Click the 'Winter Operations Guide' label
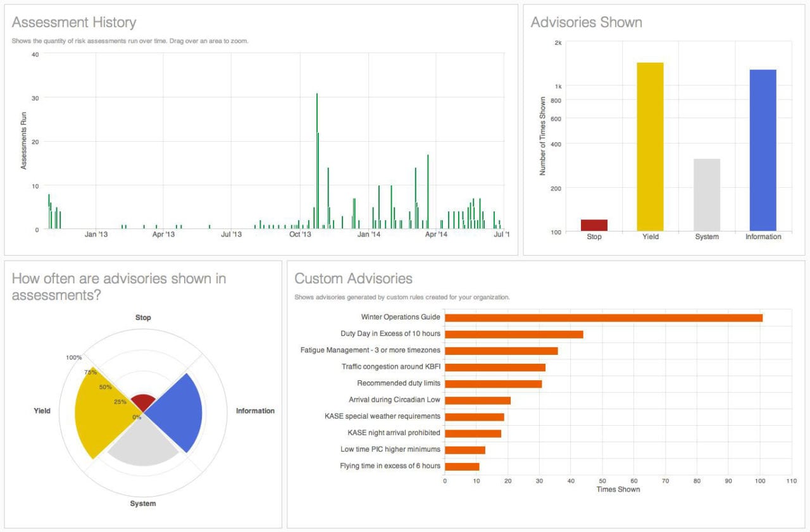 401,317
